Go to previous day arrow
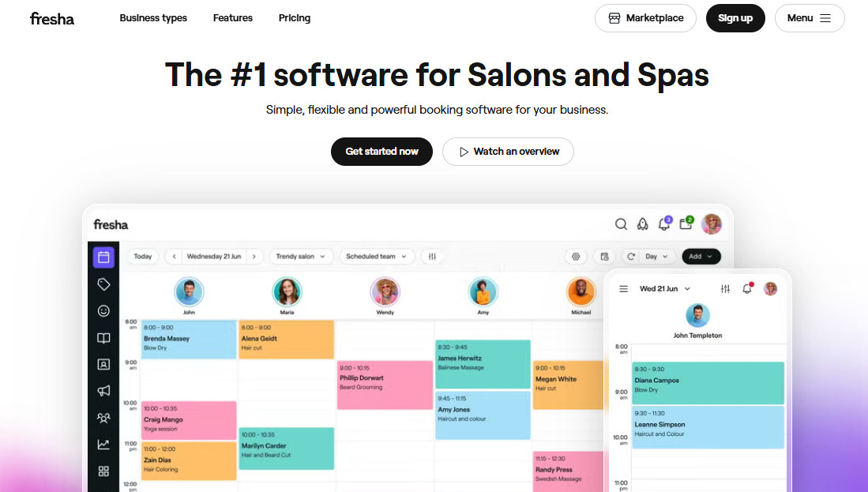 (174, 256)
